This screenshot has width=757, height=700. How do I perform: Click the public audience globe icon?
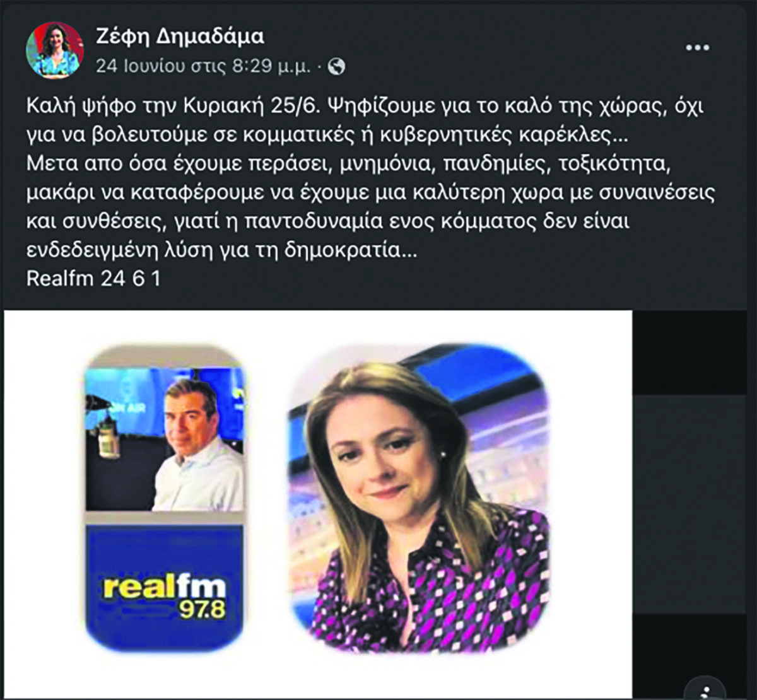click(x=337, y=66)
